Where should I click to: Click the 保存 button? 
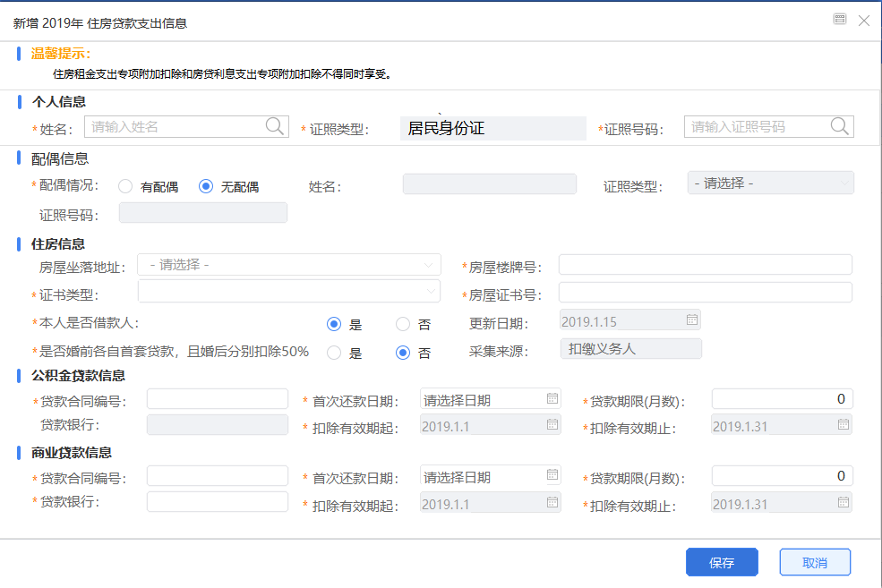tap(722, 562)
